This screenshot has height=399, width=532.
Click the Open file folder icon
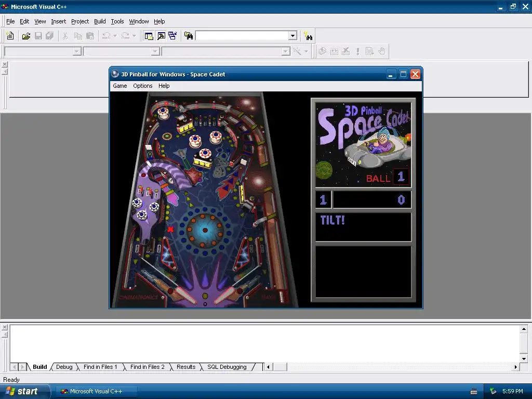[26, 36]
